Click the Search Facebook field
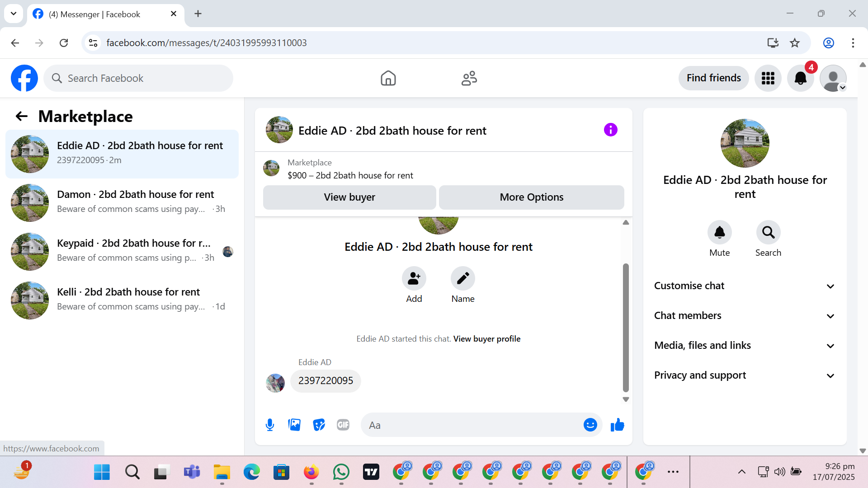This screenshot has height=488, width=868. point(138,78)
